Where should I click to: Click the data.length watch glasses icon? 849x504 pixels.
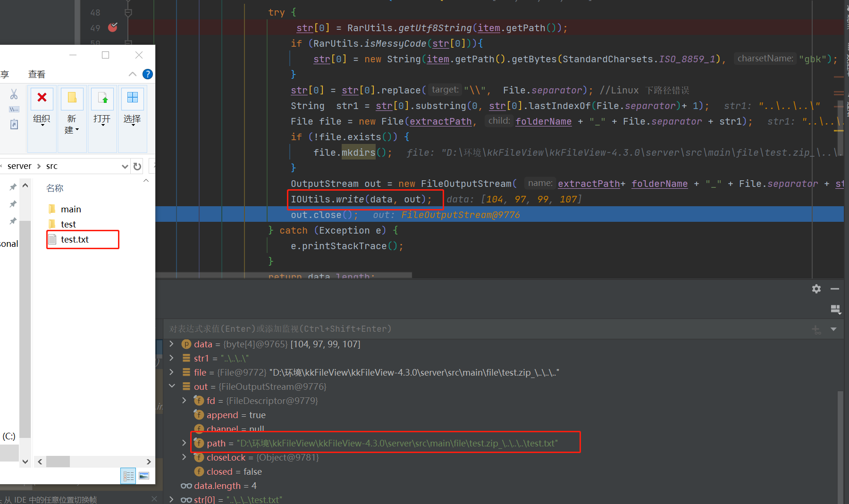[x=186, y=486]
